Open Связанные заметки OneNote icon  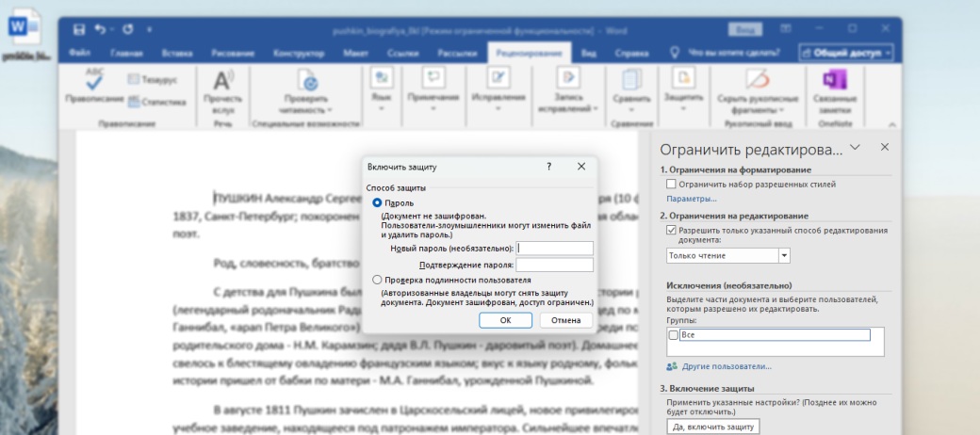834,79
